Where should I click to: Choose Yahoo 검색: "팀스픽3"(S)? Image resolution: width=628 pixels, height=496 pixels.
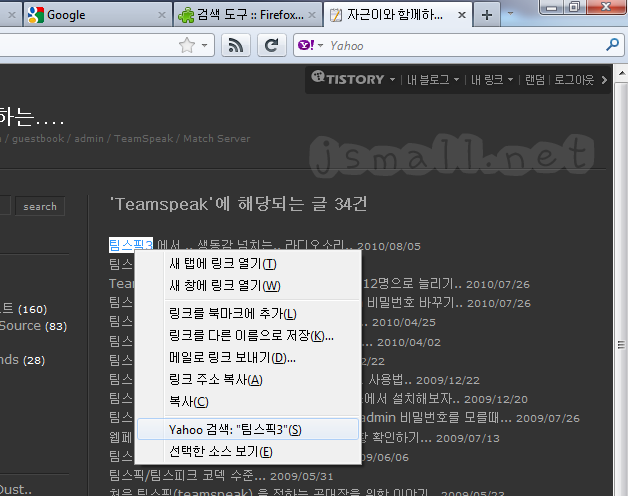248,429
